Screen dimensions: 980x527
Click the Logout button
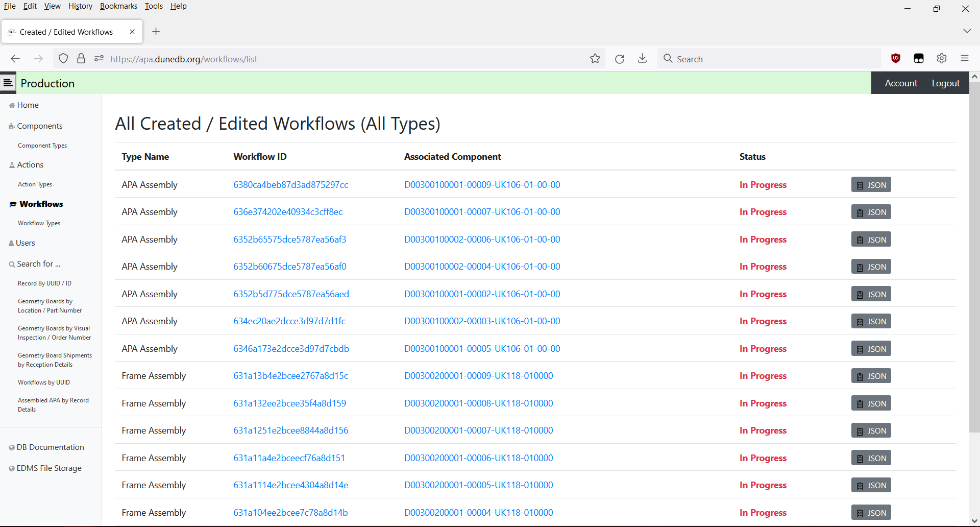tap(945, 83)
